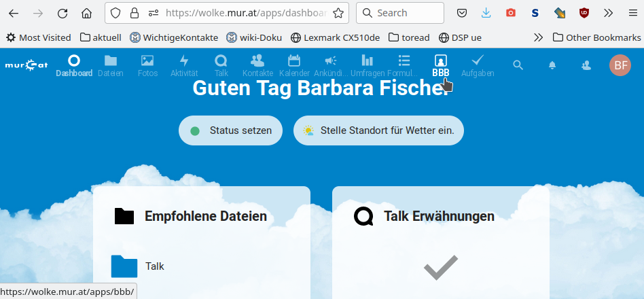Click the Nextcloud search magnifier icon
644x299 pixels.
(518, 65)
